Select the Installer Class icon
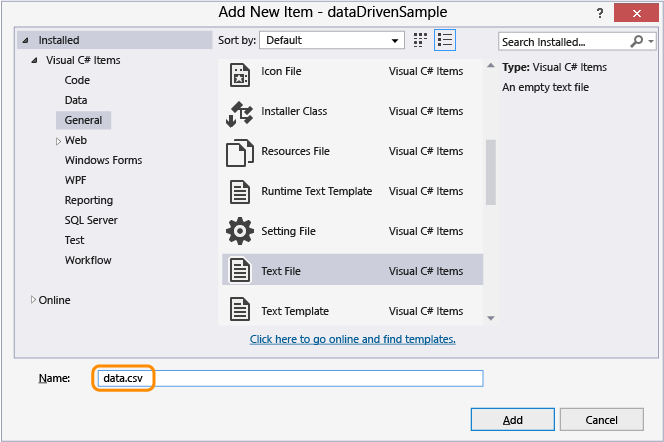The image size is (664, 442). pos(240,112)
